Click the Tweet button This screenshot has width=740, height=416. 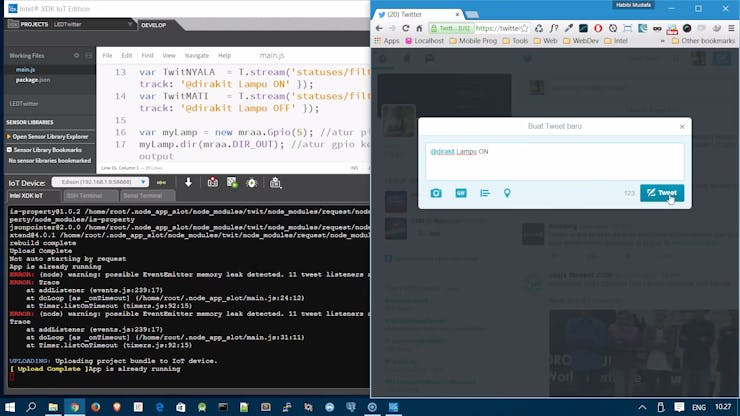(662, 193)
